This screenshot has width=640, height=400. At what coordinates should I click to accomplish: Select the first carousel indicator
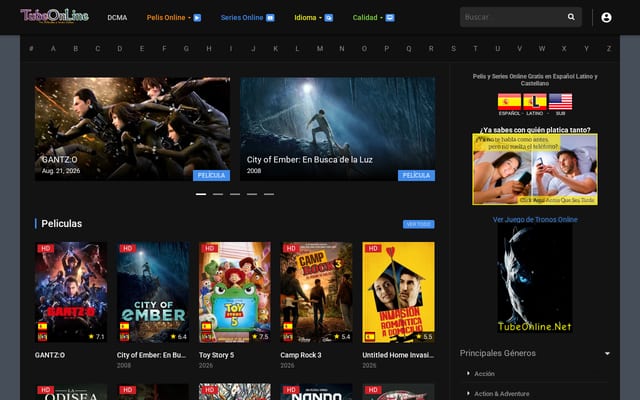point(201,194)
